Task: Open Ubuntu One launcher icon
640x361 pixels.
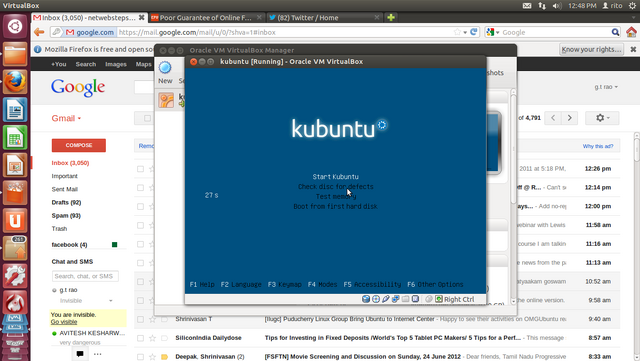Action: pos(15,221)
